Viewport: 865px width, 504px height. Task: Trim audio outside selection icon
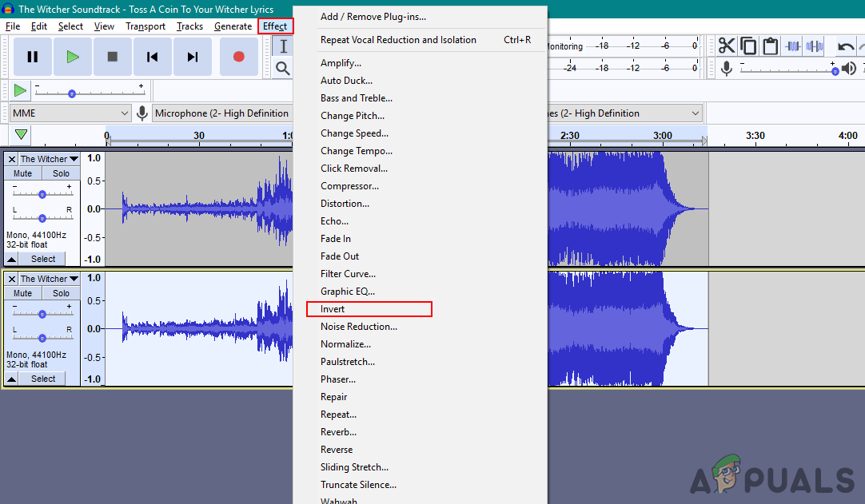pyautogui.click(x=793, y=46)
